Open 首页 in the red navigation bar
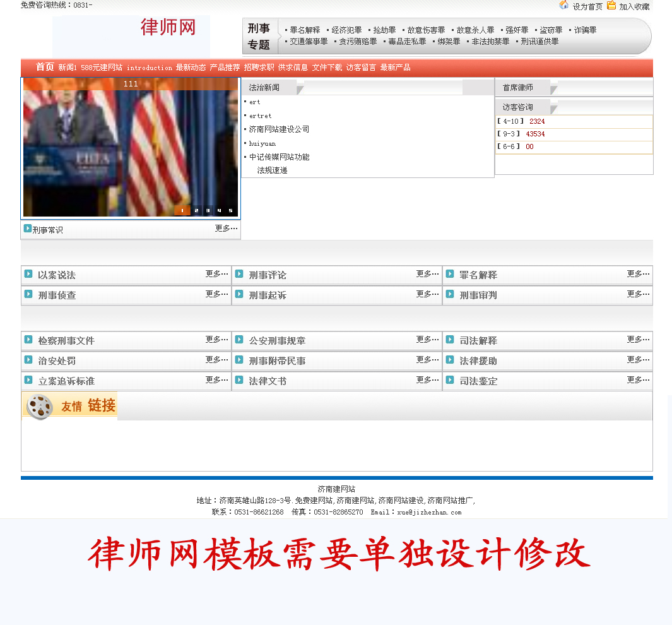 (45, 67)
